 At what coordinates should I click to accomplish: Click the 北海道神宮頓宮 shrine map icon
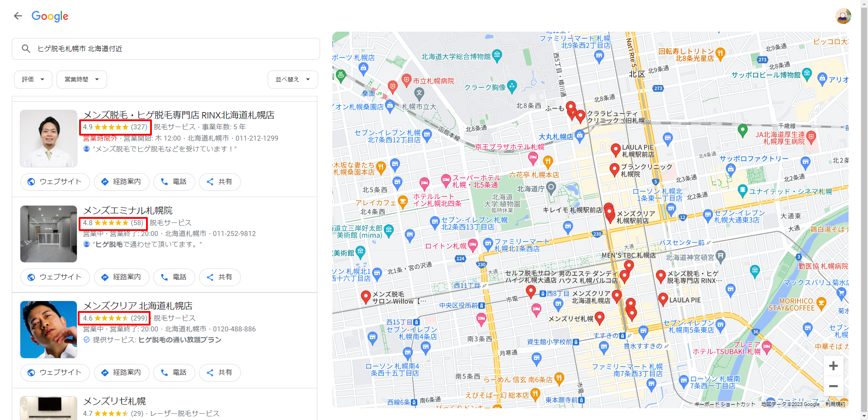(721, 256)
